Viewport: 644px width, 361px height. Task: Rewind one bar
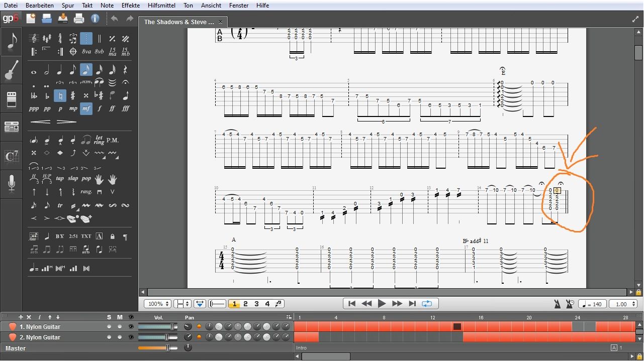click(367, 304)
